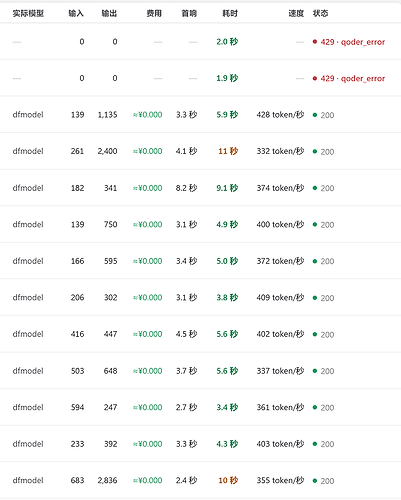Click the input value 261
Screen dimensions: 401x500
click(77, 151)
